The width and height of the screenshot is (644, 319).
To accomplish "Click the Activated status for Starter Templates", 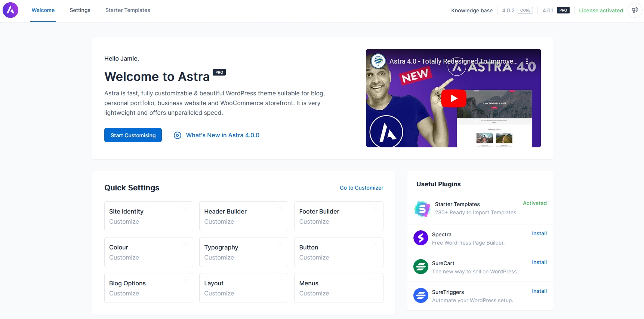I will point(535,203).
